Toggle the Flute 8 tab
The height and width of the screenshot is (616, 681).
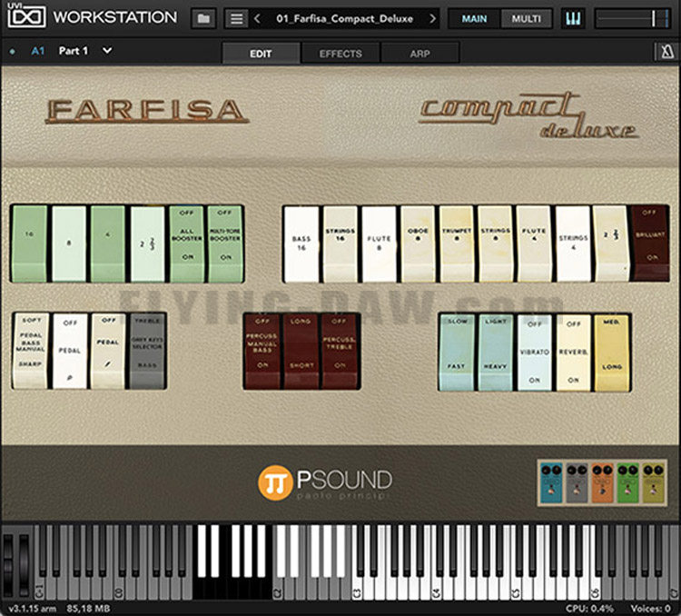coord(379,243)
